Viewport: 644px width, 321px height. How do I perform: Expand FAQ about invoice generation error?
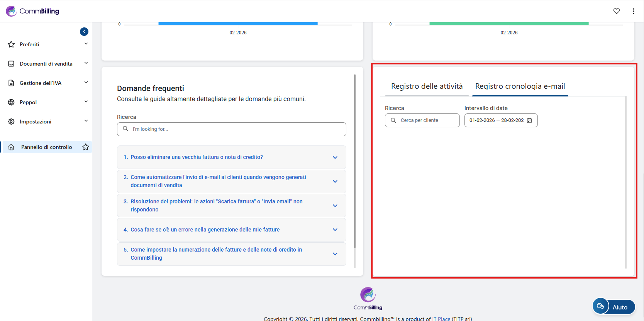click(231, 230)
